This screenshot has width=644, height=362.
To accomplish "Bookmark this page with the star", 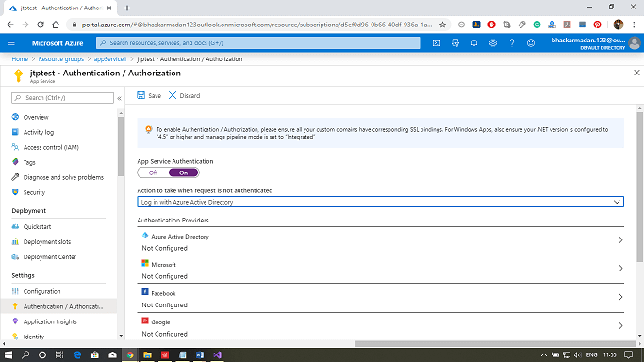I will (x=442, y=25).
